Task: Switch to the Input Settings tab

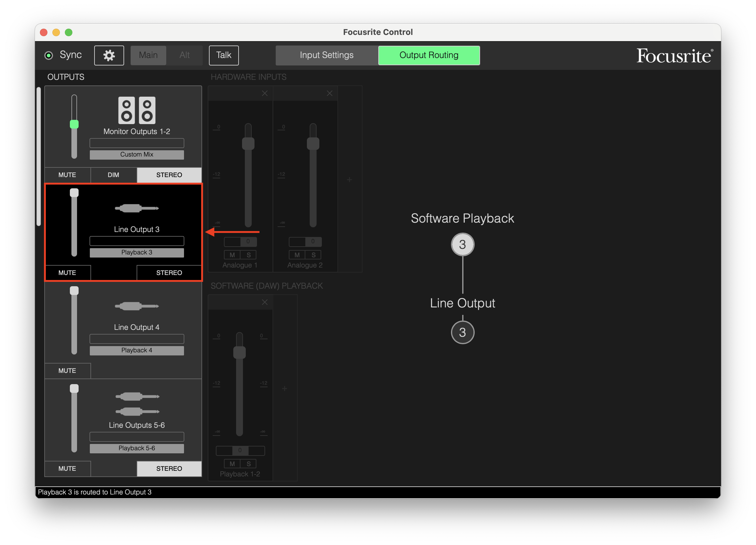Action: [327, 55]
